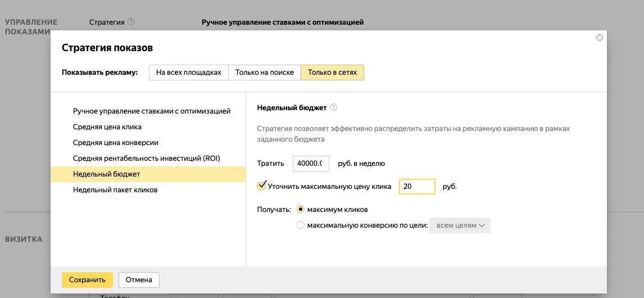
Task: Select Только в сетях option
Action: 332,73
